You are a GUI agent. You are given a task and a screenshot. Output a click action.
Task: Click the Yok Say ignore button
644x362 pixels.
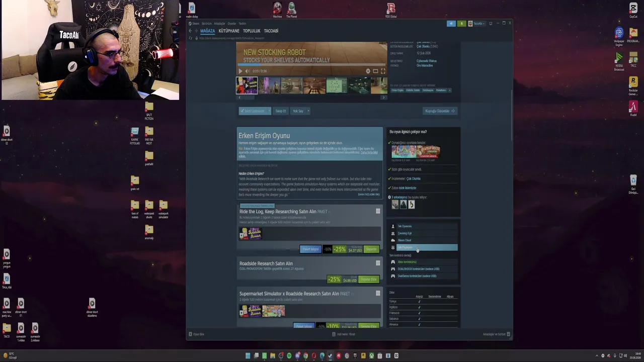(x=298, y=111)
